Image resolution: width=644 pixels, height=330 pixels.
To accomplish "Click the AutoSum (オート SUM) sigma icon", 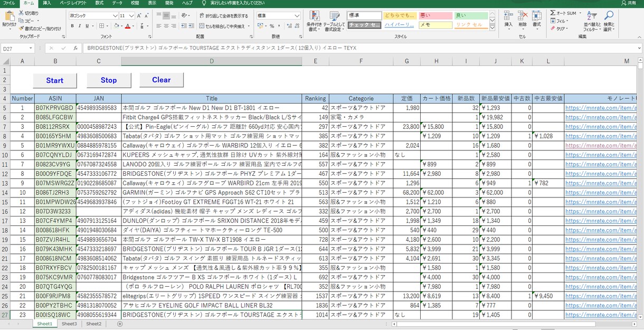I will tap(553, 13).
